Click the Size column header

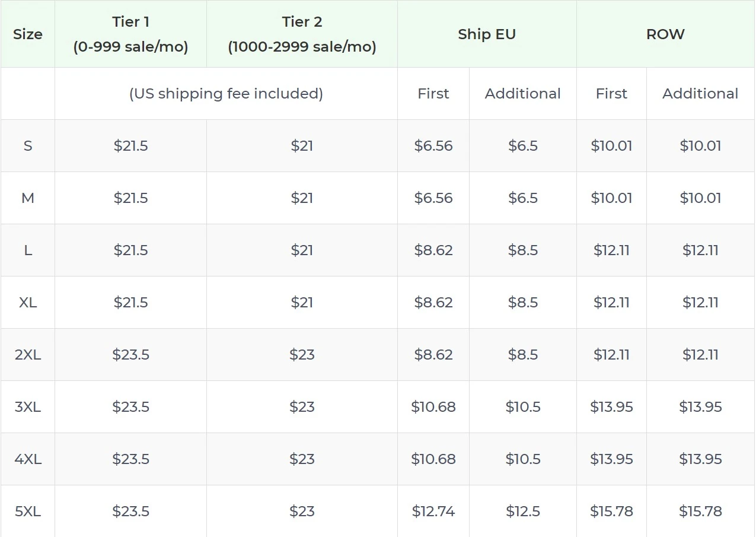click(x=28, y=34)
